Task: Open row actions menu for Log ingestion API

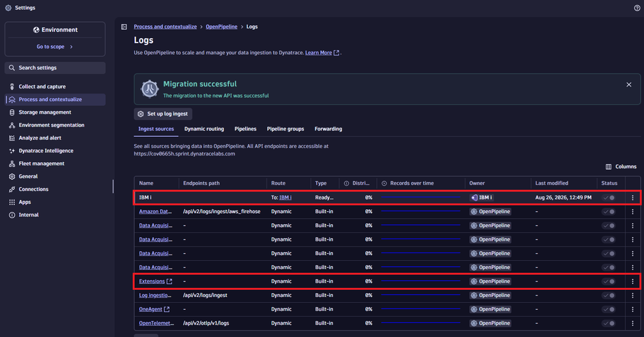Action: (x=632, y=296)
